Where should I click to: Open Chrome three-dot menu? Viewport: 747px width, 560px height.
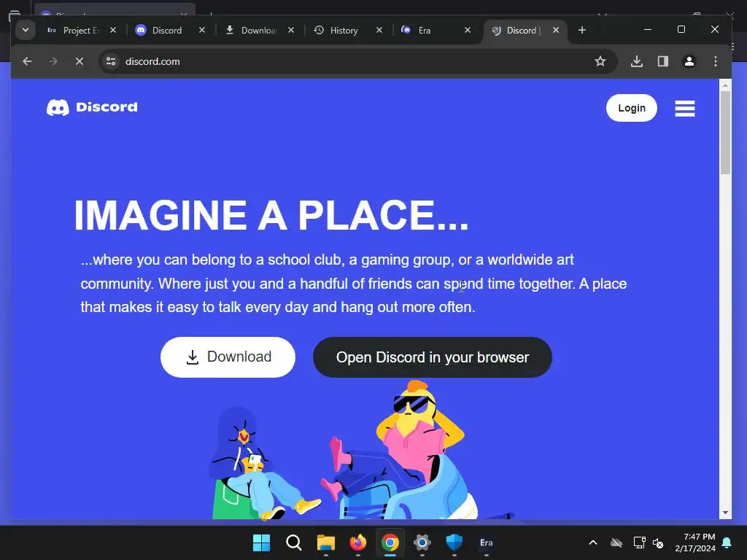(x=715, y=61)
